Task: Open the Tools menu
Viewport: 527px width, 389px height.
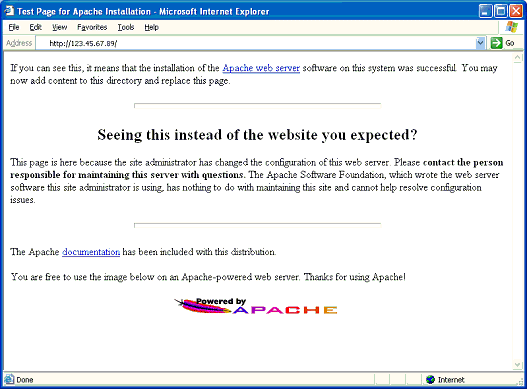Action: [x=126, y=27]
